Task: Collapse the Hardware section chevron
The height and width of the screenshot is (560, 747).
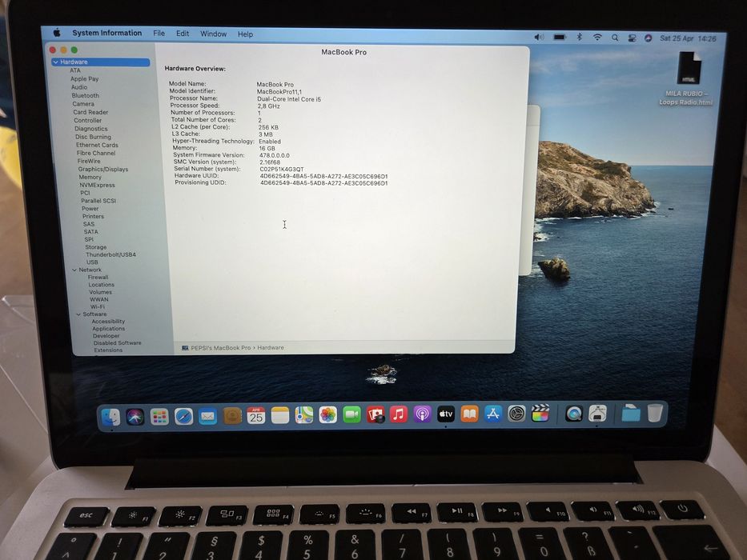Action: [56, 62]
